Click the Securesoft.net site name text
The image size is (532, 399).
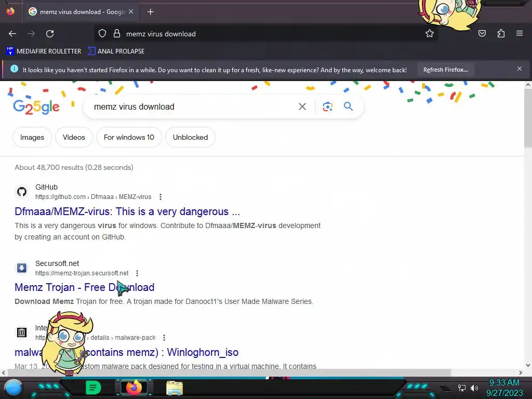point(57,263)
